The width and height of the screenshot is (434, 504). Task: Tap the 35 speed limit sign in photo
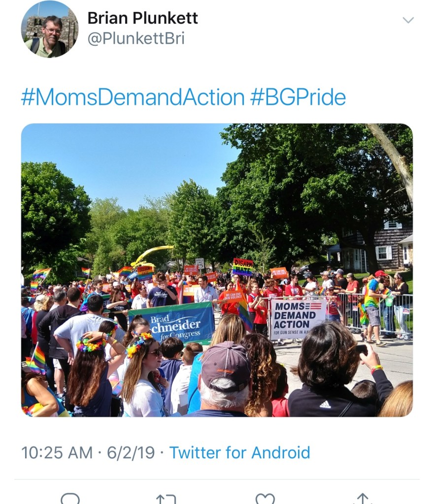click(x=200, y=263)
